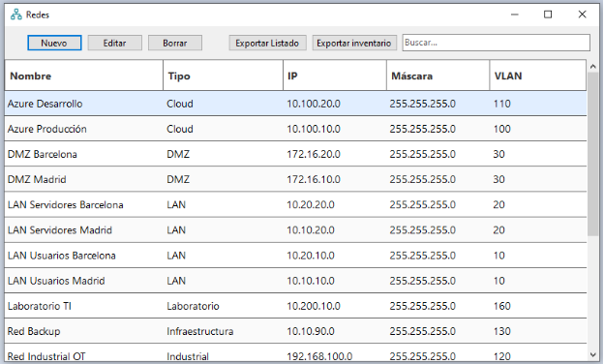This screenshot has width=604, height=364.
Task: Click scrollbar up arrow in table
Action: (x=593, y=67)
